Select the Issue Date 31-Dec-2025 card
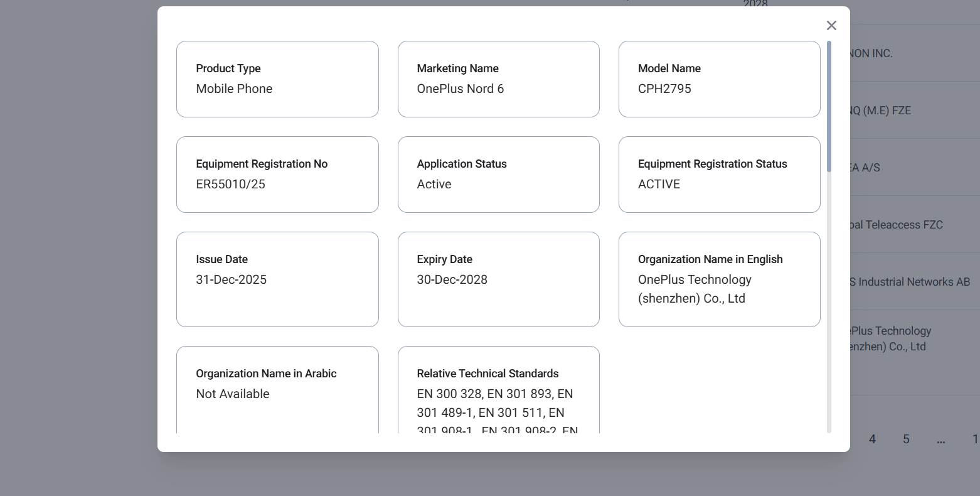The image size is (980, 496). (277, 279)
